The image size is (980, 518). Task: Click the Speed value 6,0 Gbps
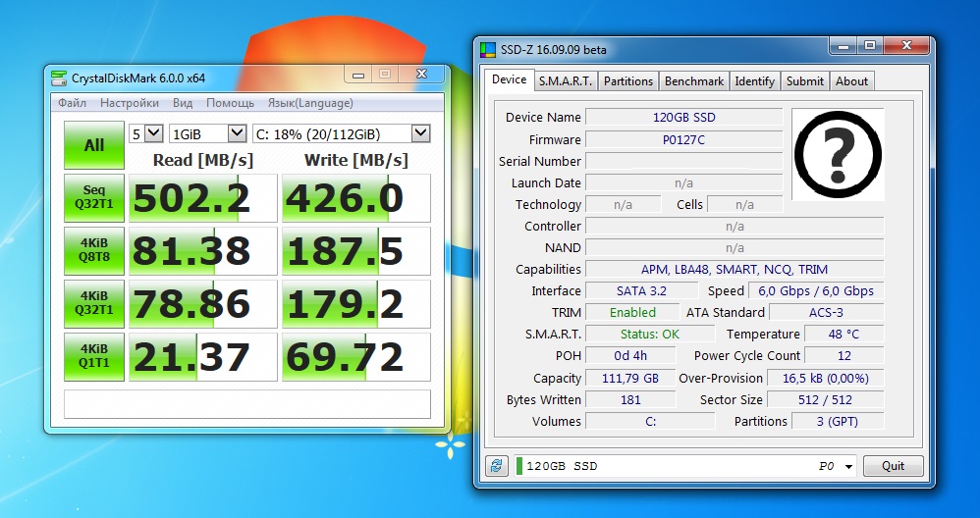pos(816,290)
